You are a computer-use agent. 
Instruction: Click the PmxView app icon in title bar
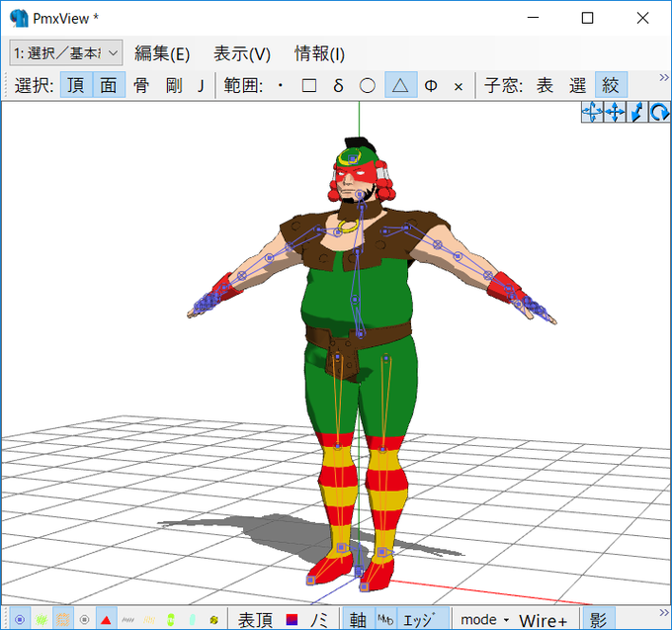click(19, 18)
